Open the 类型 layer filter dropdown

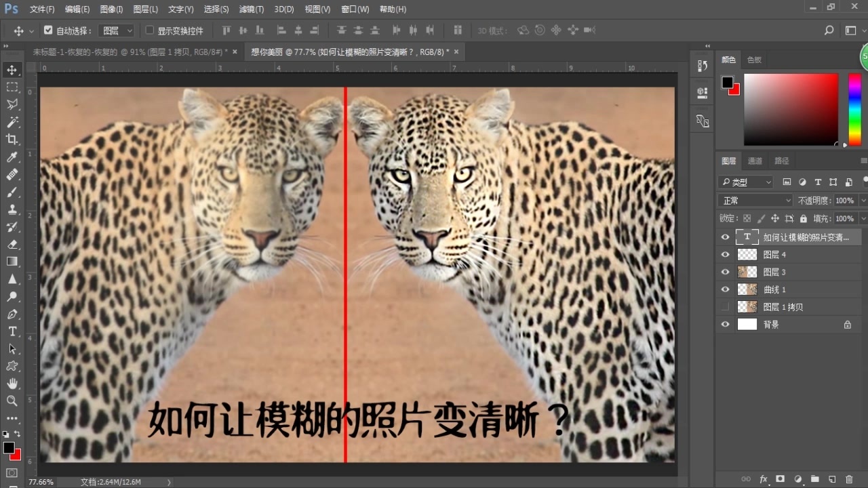click(745, 182)
